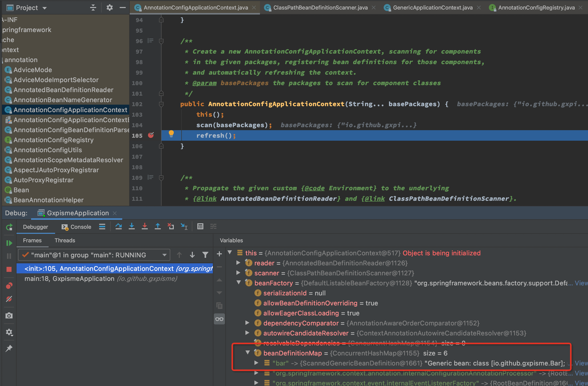Click the red Force Step Into icon
This screenshot has height=386, width=588.
(x=144, y=227)
